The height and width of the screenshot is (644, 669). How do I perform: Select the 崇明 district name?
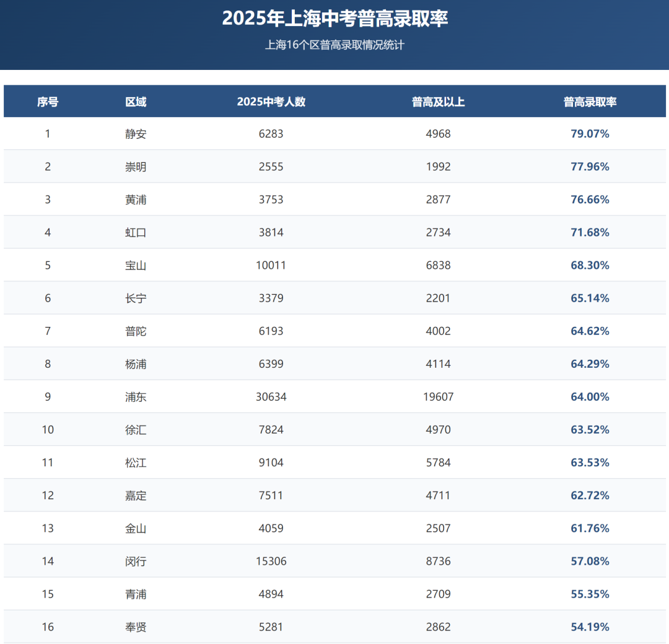pos(136,167)
